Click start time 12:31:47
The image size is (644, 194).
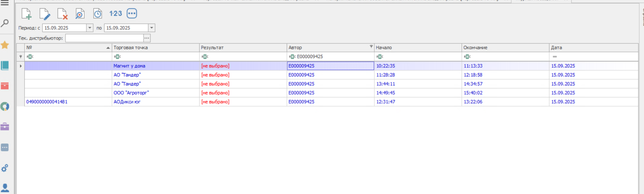pyautogui.click(x=386, y=102)
